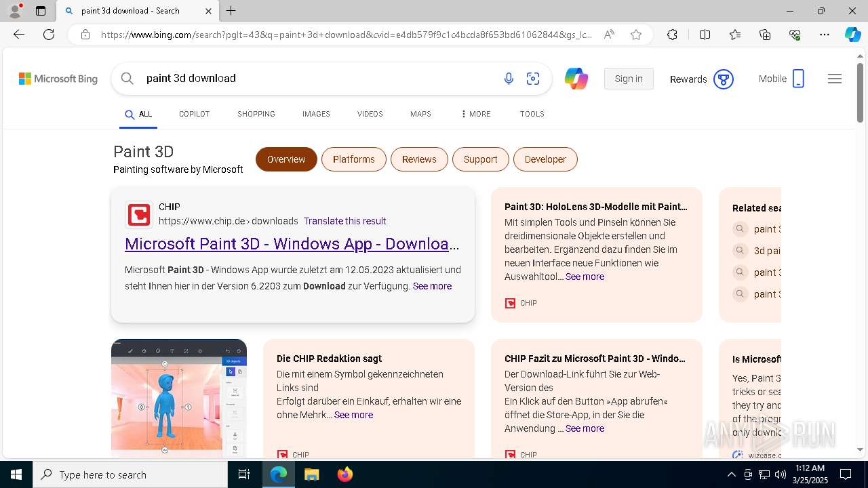Image resolution: width=868 pixels, height=488 pixels.
Task: Open the Rewards trophy icon
Action: click(724, 79)
